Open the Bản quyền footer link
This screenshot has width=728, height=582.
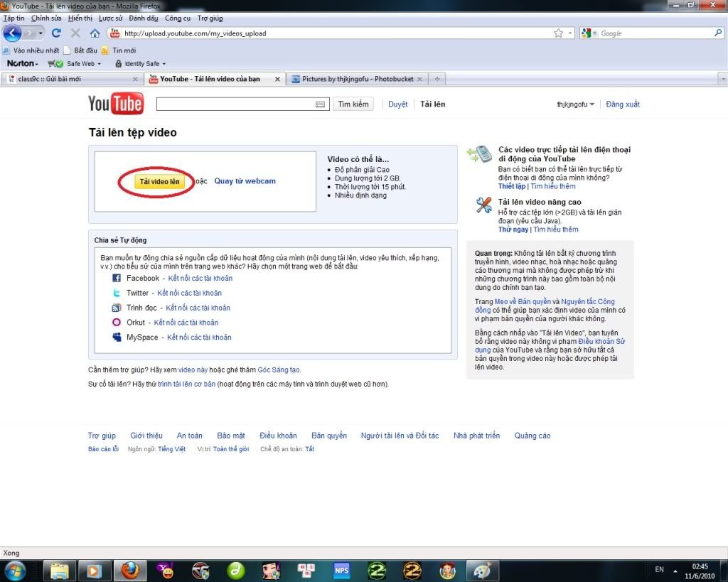329,436
